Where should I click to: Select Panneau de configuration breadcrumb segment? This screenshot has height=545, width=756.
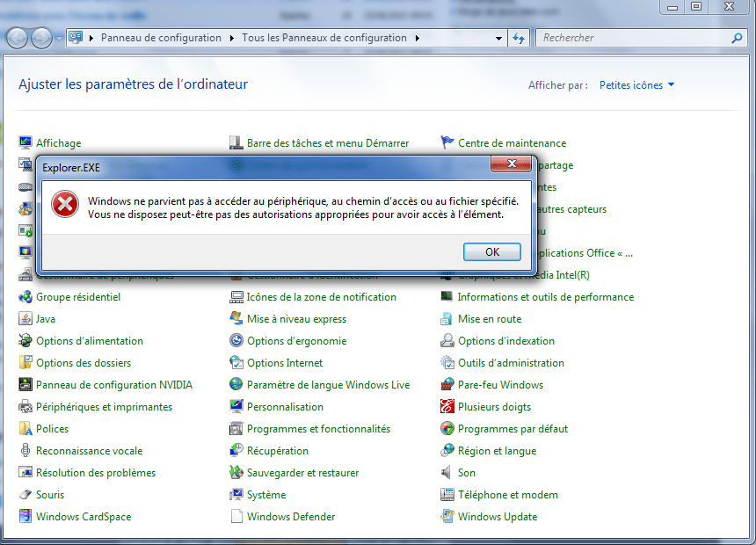[x=161, y=38]
